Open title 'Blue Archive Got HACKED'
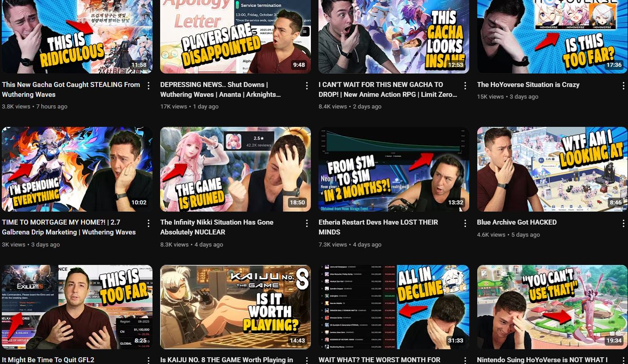This screenshot has width=628, height=364. pyautogui.click(x=517, y=222)
